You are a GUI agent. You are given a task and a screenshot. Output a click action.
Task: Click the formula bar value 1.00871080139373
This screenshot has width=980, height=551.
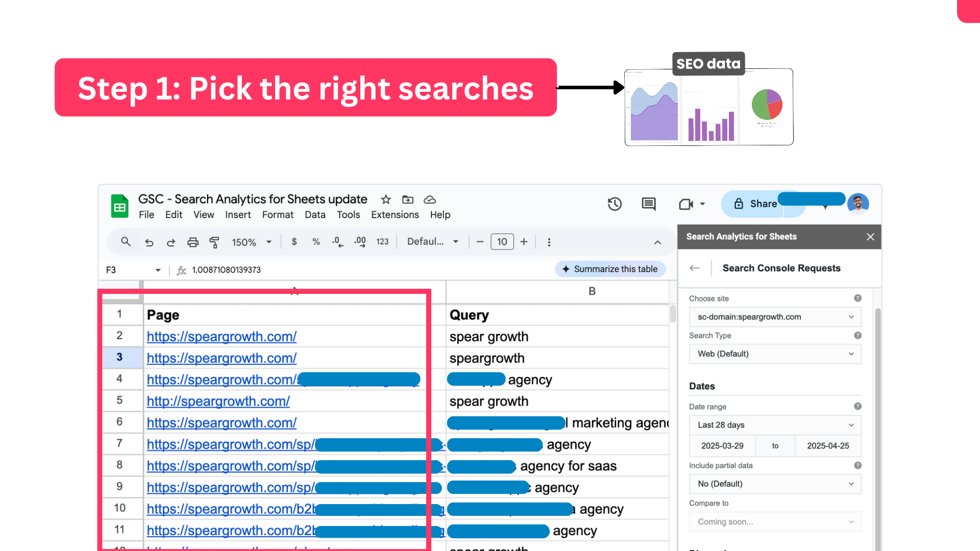click(226, 270)
